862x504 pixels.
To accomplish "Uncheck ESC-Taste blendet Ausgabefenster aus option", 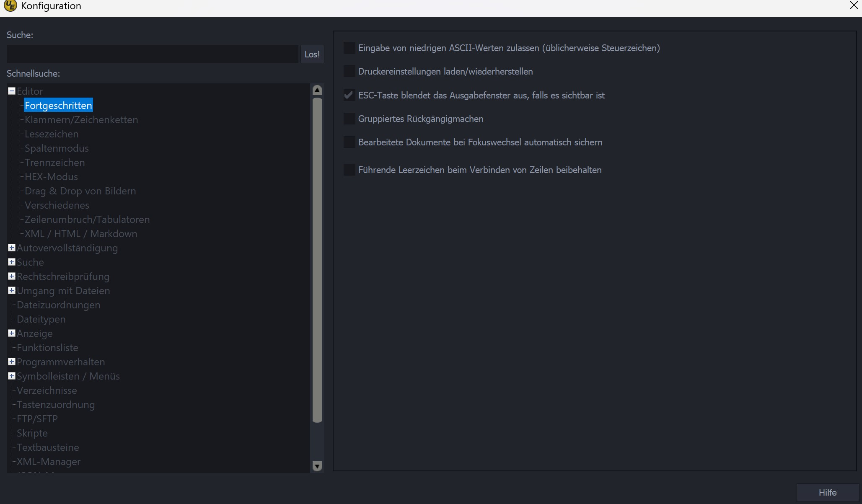I will click(x=349, y=95).
